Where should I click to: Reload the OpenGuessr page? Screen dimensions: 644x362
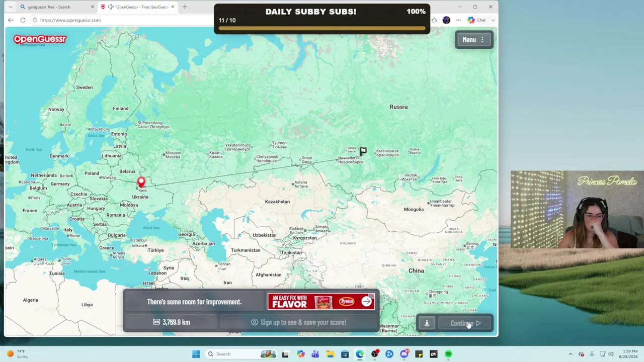pos(23,20)
